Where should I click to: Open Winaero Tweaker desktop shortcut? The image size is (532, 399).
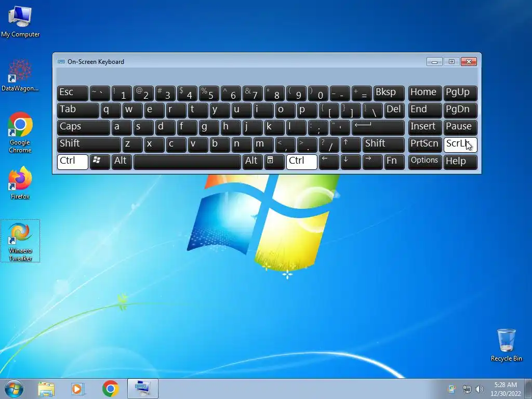[x=20, y=241]
